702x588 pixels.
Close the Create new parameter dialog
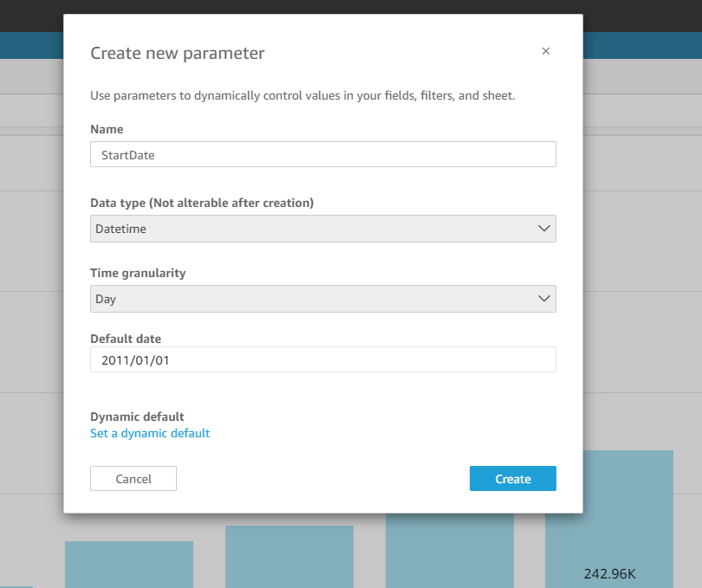pyautogui.click(x=546, y=51)
